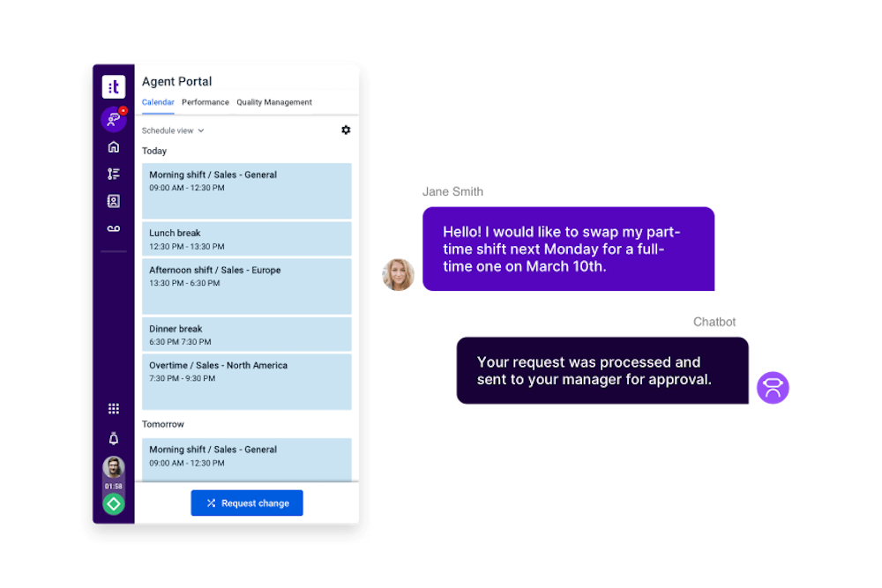Click the Chatbot reply message bubble
The height and width of the screenshot is (588, 882).
(602, 370)
